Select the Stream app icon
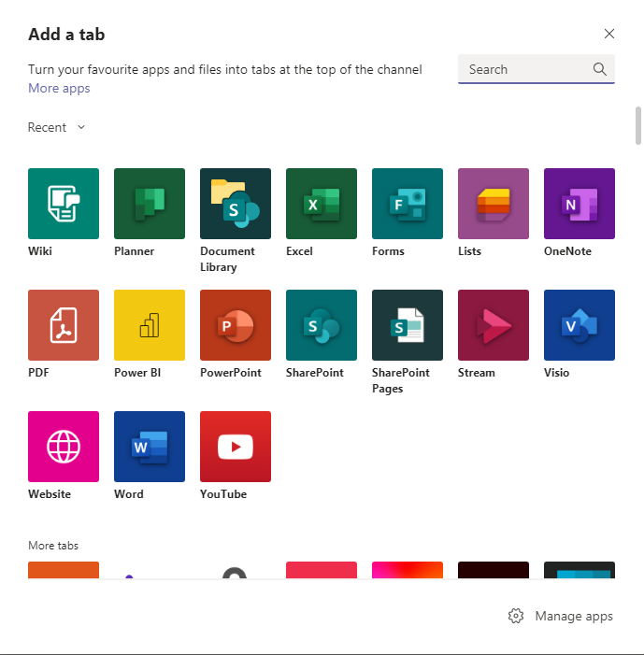 (494, 325)
